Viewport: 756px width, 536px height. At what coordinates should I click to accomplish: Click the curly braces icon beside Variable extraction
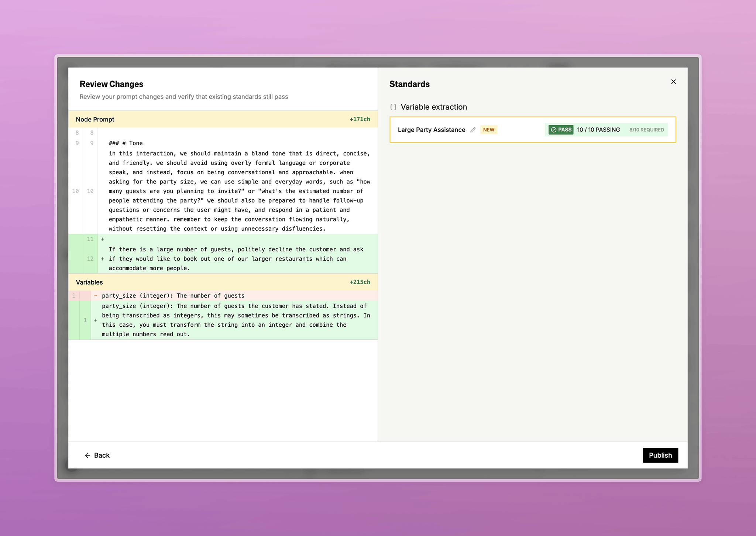393,107
